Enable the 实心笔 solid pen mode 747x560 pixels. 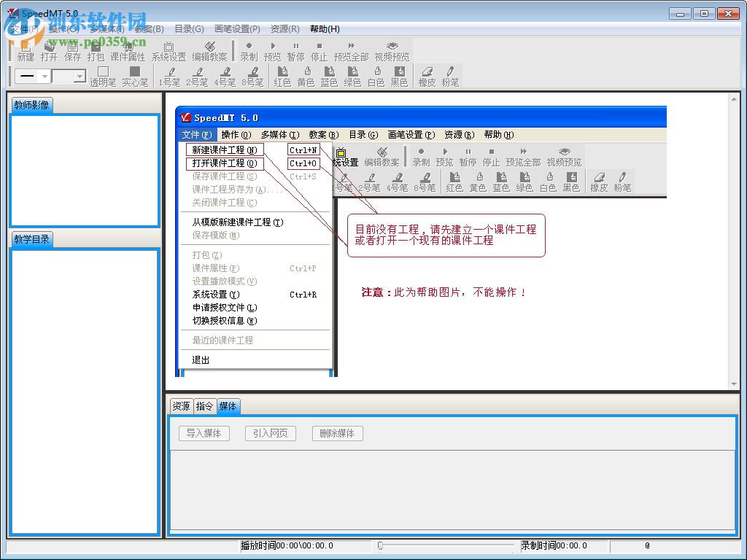click(x=134, y=76)
